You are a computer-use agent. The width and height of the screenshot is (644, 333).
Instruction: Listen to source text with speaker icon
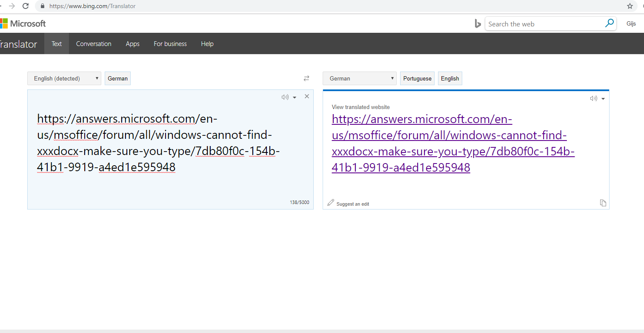(x=285, y=97)
